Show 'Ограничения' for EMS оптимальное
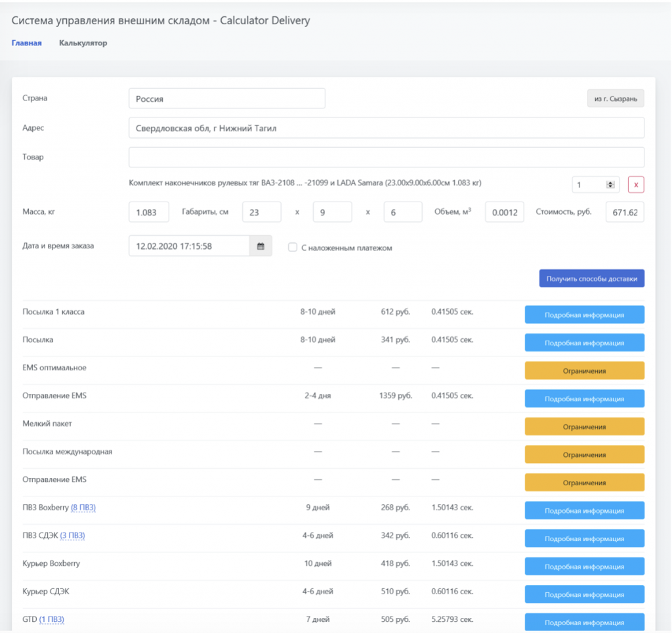This screenshot has width=672, height=633. coord(584,371)
